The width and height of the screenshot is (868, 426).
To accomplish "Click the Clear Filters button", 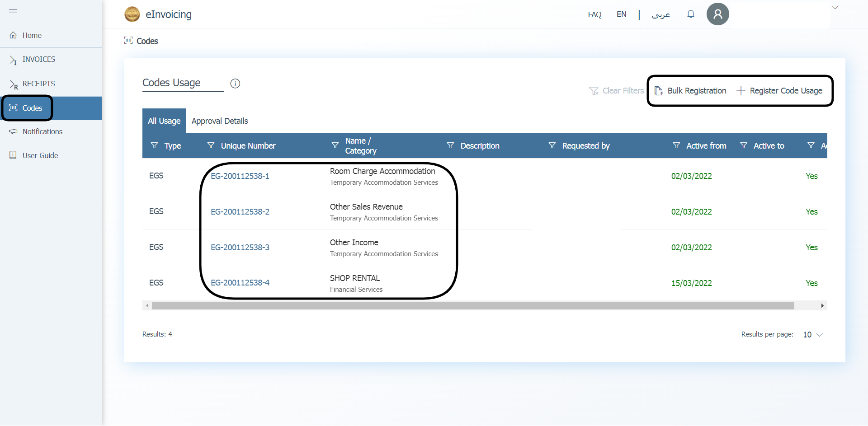I will click(617, 91).
